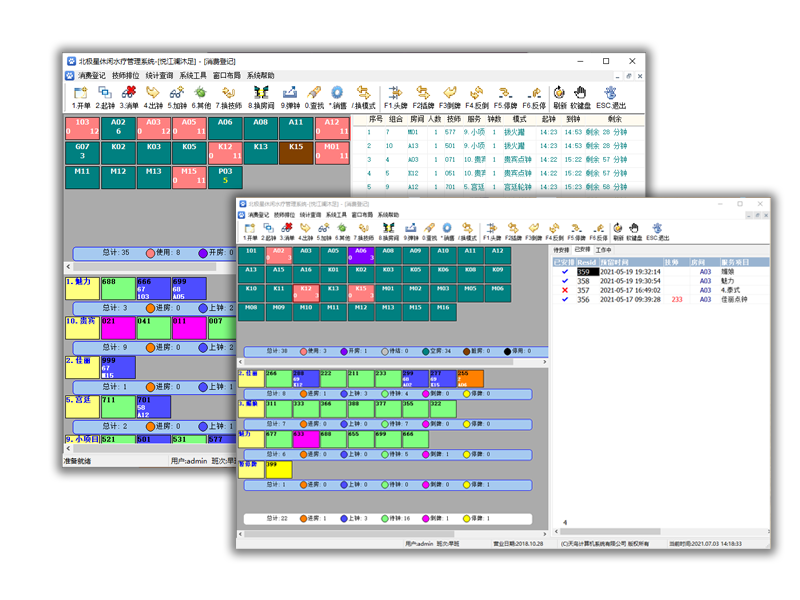The width and height of the screenshot is (800, 600).
Task: Click the 3.消单 cancel bill toolbar icon
Action: click(129, 96)
